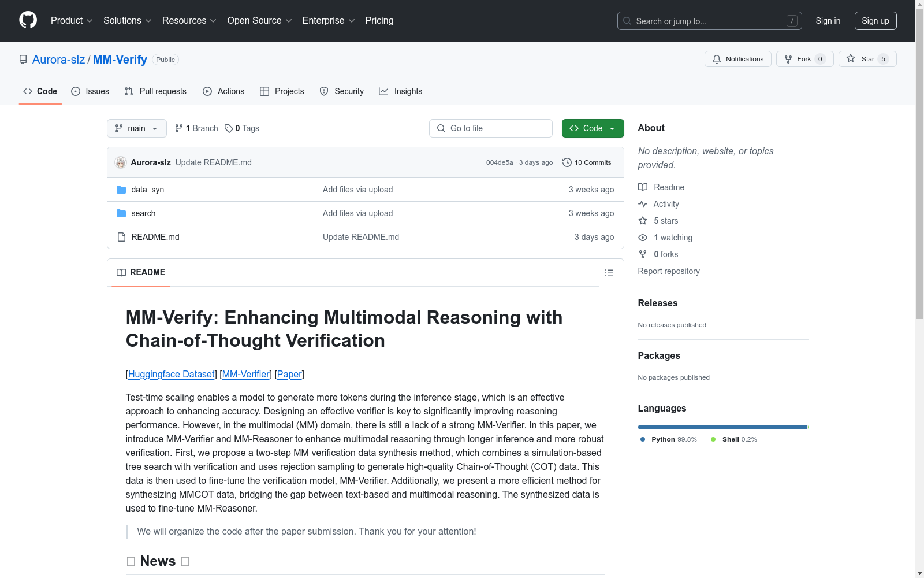The image size is (924, 578).
Task: Open the Issues tab
Action: (90, 91)
